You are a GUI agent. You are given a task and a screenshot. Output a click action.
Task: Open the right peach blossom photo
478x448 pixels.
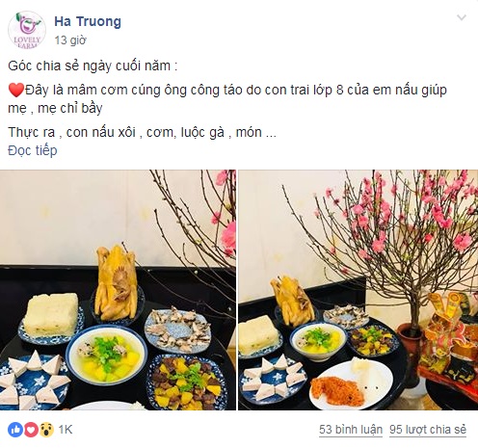tap(358, 290)
